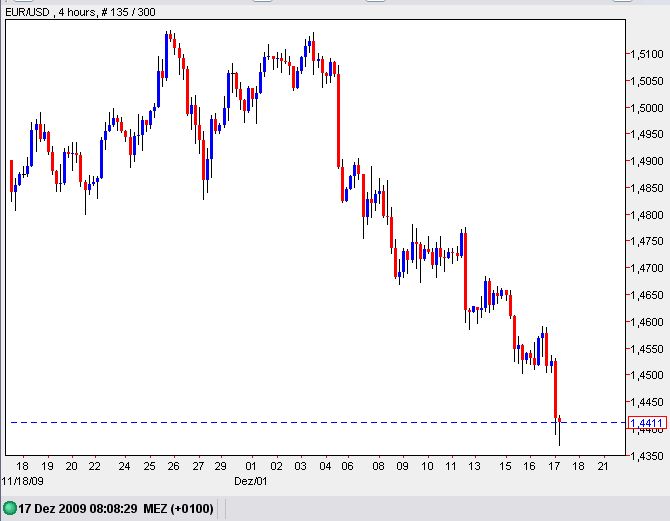670x521 pixels.
Task: Click the dashed current price line
Action: point(317,422)
